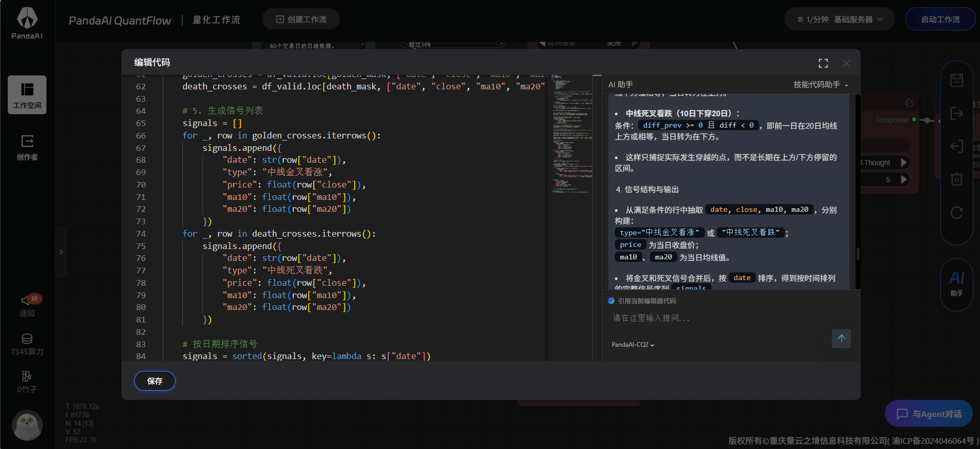Send the question with the arrow button

click(x=841, y=339)
